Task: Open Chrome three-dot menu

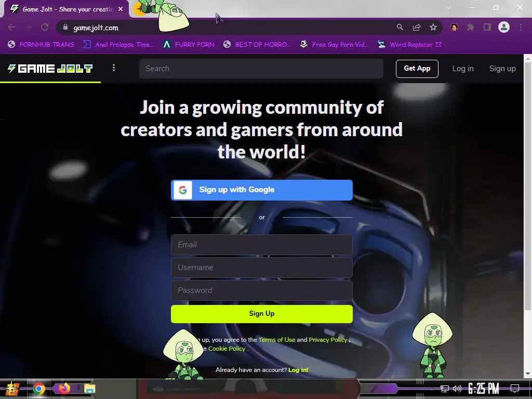Action: [521, 27]
